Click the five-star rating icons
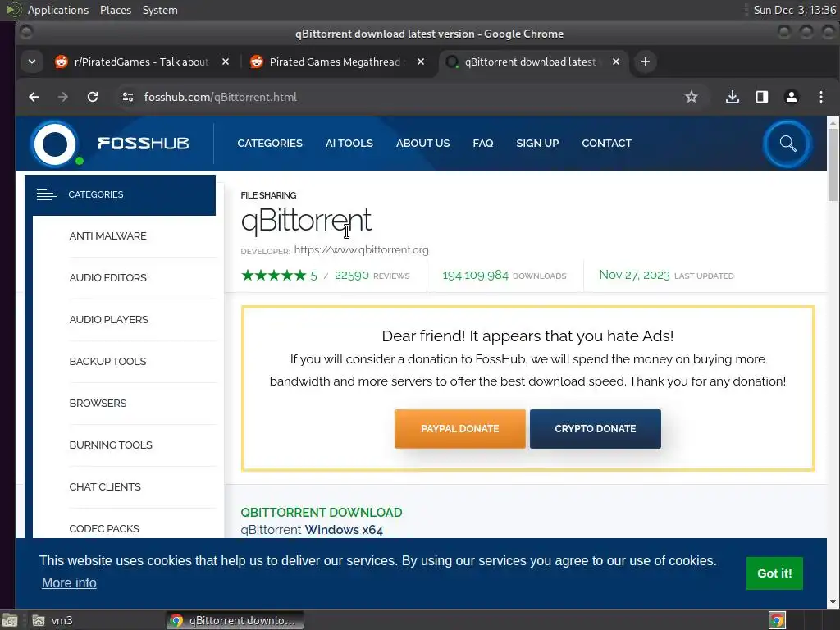 point(273,276)
